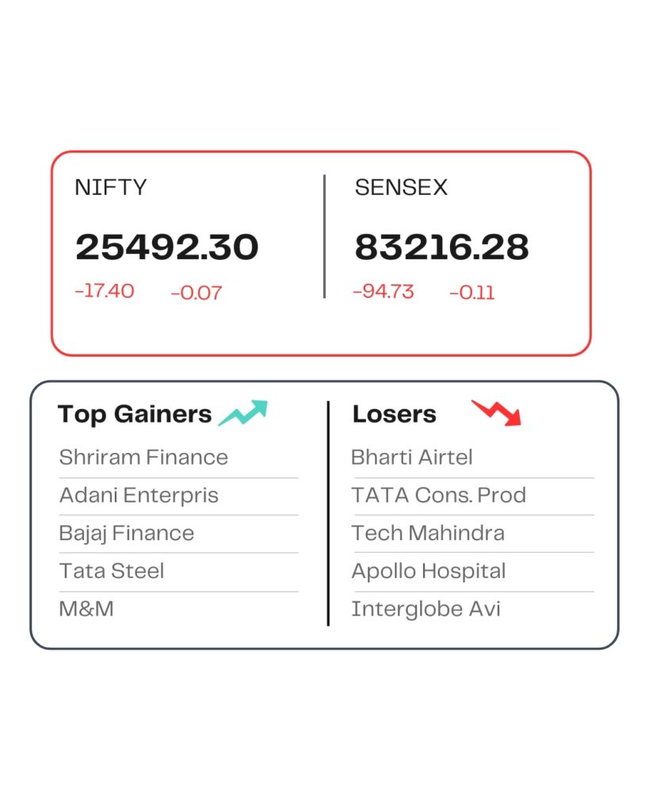Open the Losers heading
The height and width of the screenshot is (812, 649).
[394, 414]
